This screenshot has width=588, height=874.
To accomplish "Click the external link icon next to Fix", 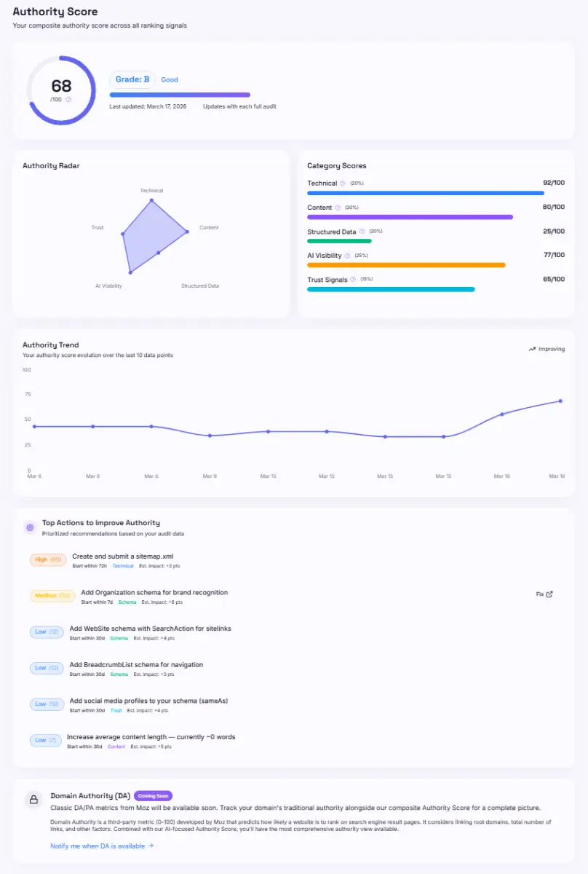I will (549, 594).
